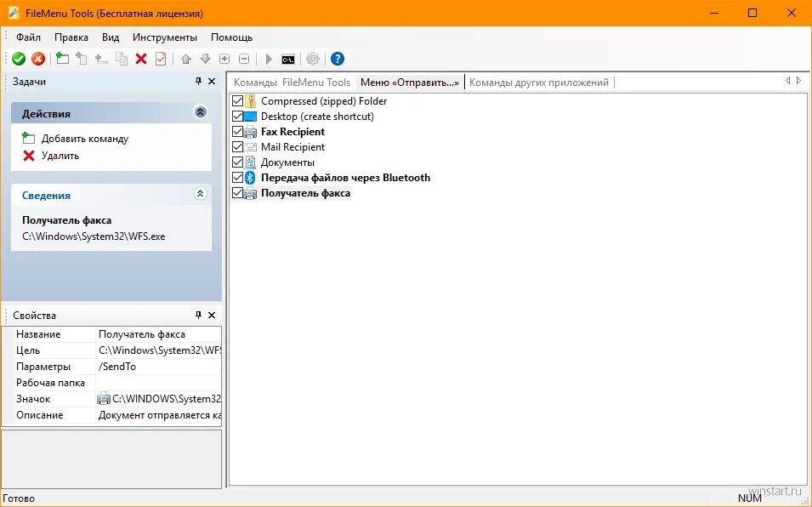Switch to the Команды других приложений tab
Image resolution: width=812 pixels, height=507 pixels.
(538, 83)
